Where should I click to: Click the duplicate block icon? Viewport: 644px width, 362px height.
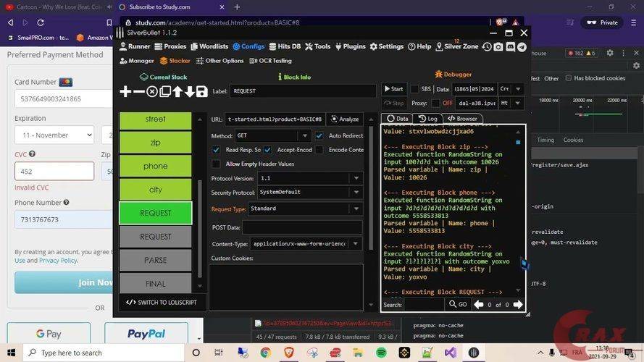click(x=164, y=92)
